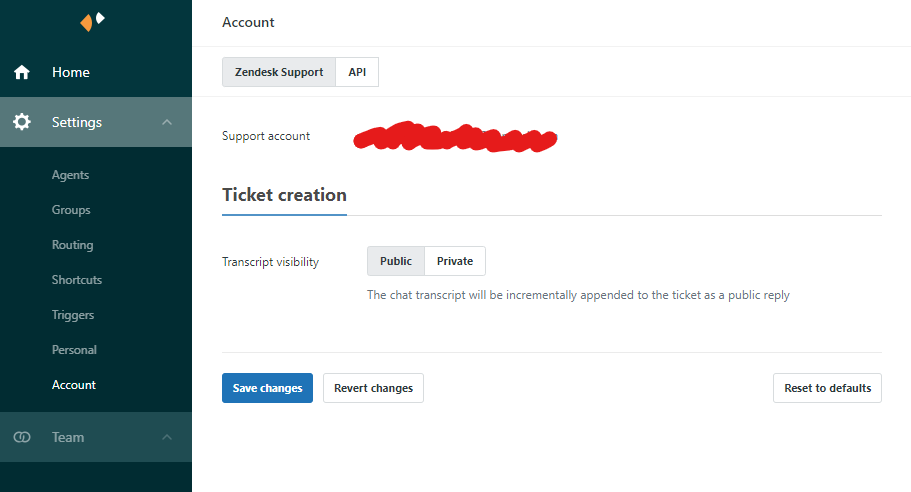Open Groups in the sidebar

click(71, 210)
